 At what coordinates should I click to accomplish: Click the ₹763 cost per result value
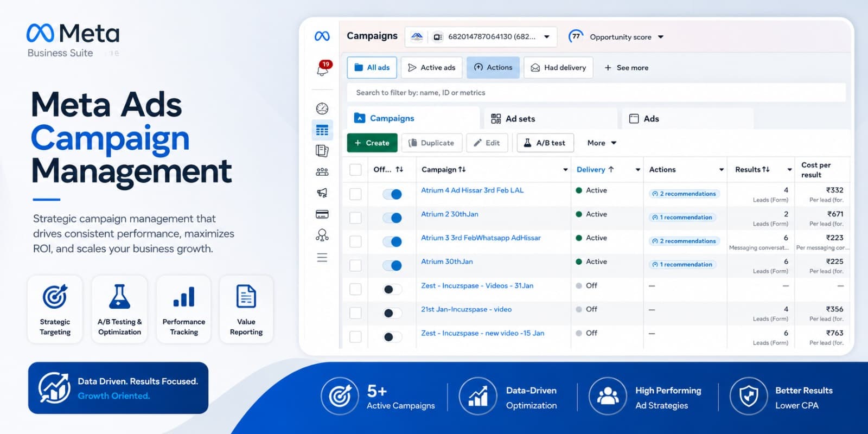[x=834, y=333]
